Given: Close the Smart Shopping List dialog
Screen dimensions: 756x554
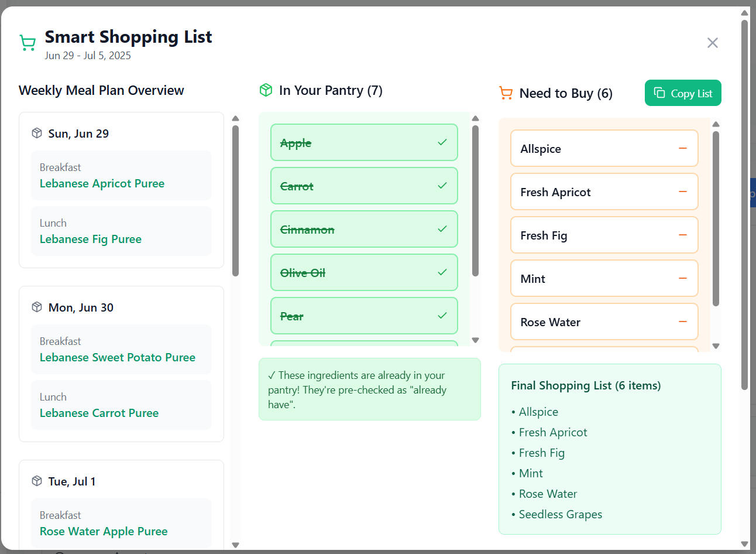Looking at the screenshot, I should pyautogui.click(x=712, y=43).
